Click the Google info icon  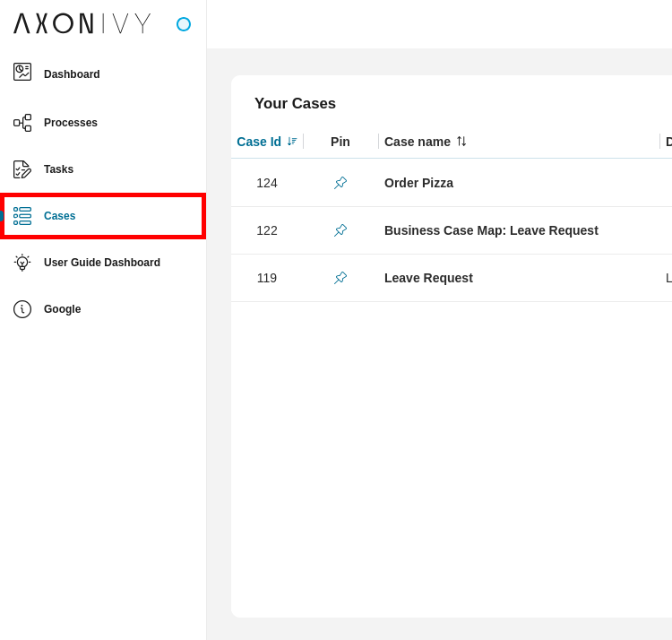(22, 309)
